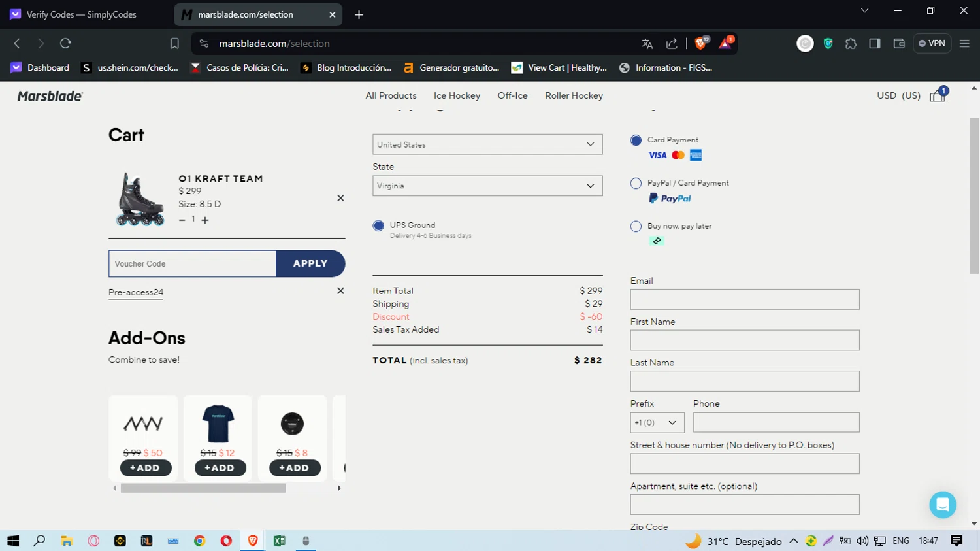The image size is (980, 551).
Task: Open the shopping cart bag icon
Action: [938, 96]
